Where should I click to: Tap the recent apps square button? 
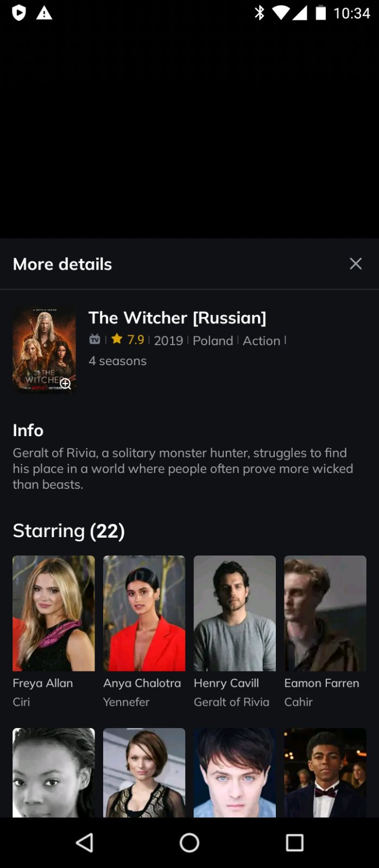(x=294, y=843)
